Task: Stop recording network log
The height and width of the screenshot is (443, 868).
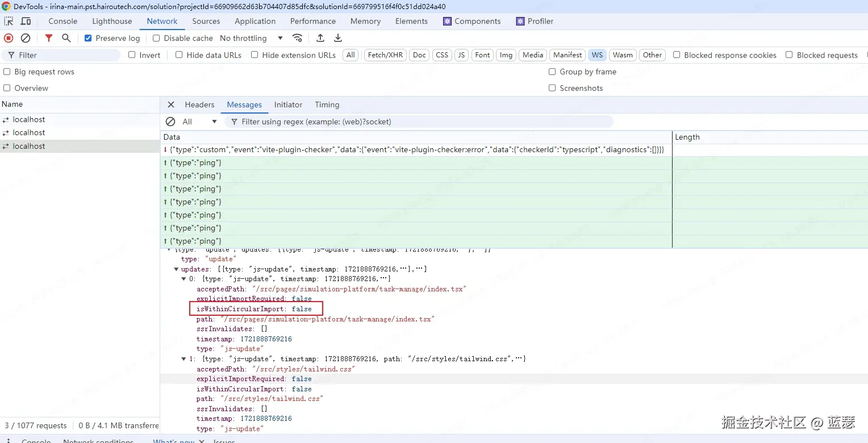Action: click(9, 38)
